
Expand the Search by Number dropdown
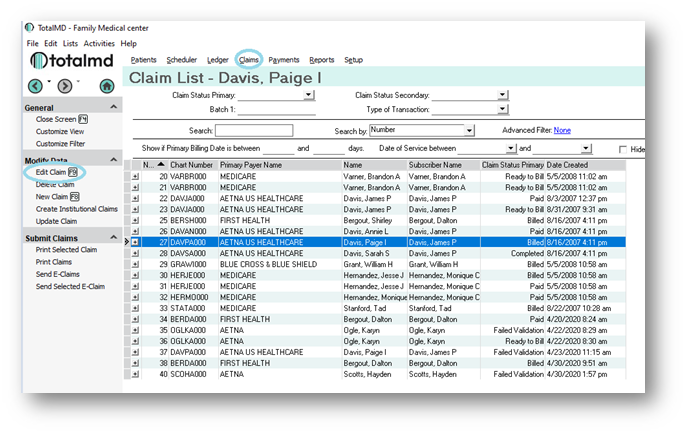[469, 130]
